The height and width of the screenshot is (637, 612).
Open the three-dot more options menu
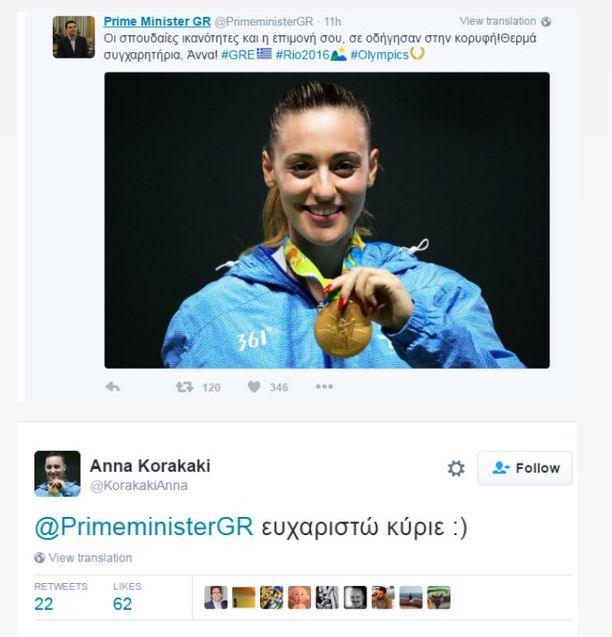tap(324, 386)
